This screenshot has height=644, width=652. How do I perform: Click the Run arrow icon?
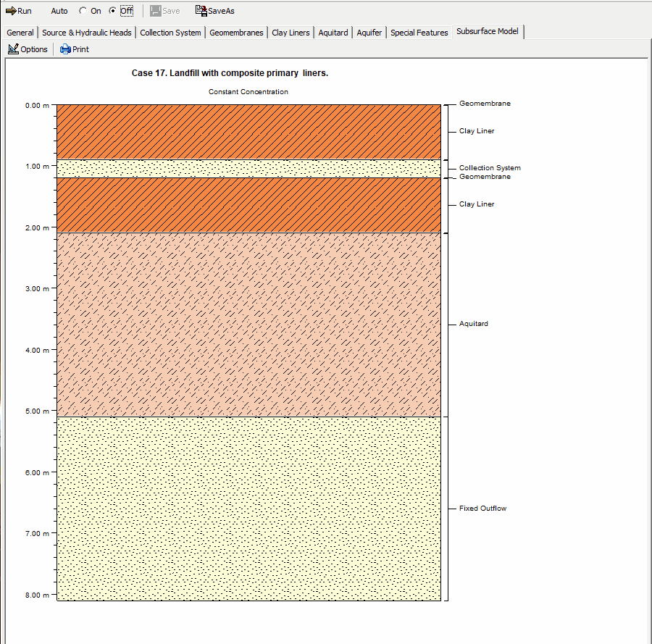pyautogui.click(x=11, y=11)
